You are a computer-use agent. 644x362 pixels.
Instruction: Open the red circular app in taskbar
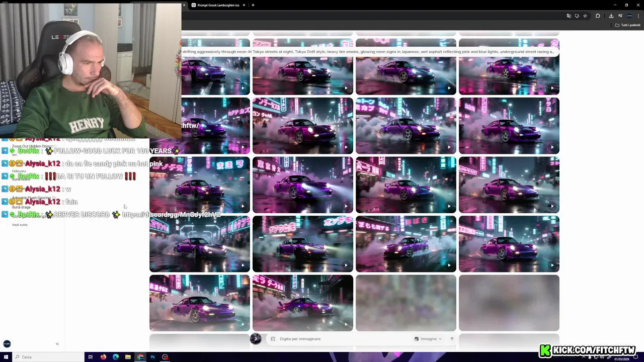[x=165, y=357]
